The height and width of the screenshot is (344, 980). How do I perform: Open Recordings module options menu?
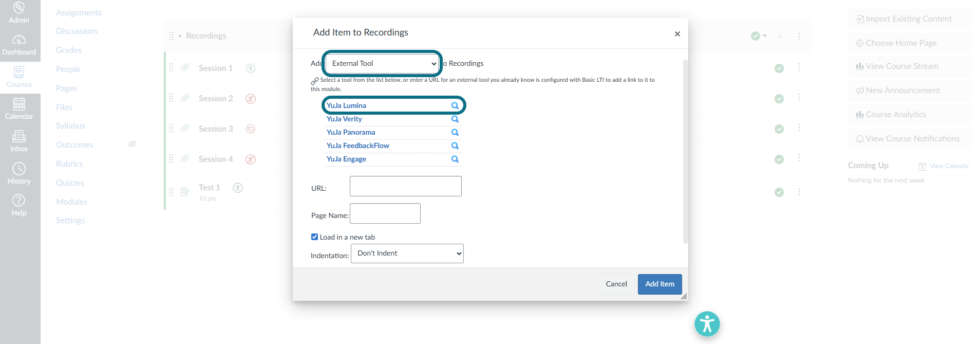[799, 37]
